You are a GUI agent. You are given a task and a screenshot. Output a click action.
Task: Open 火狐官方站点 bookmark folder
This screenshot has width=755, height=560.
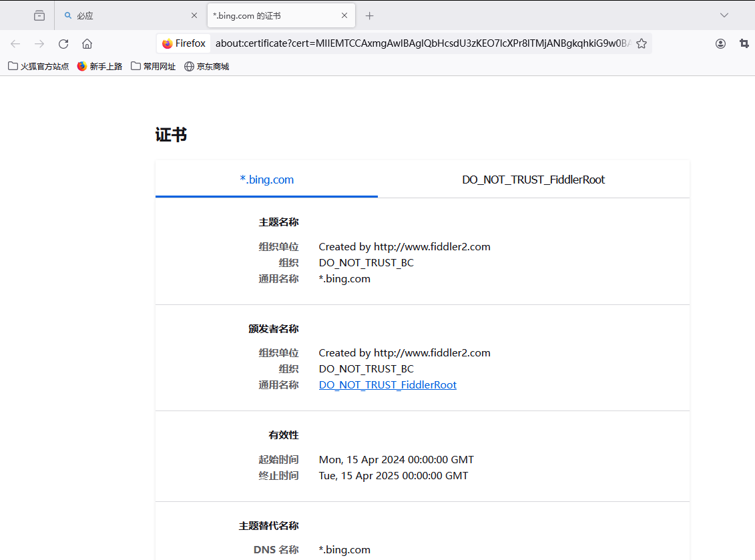pos(39,67)
